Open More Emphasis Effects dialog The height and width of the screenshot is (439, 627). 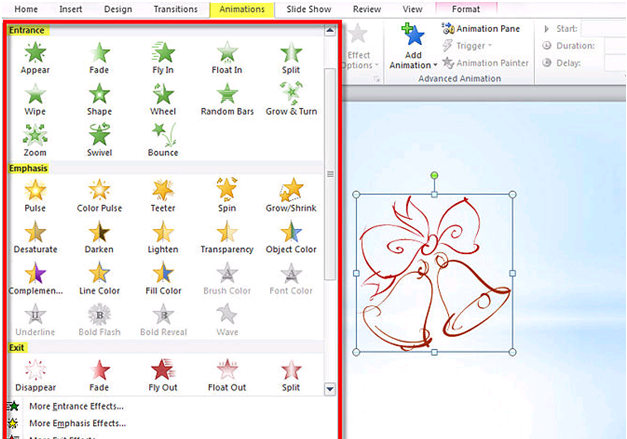[x=75, y=424]
